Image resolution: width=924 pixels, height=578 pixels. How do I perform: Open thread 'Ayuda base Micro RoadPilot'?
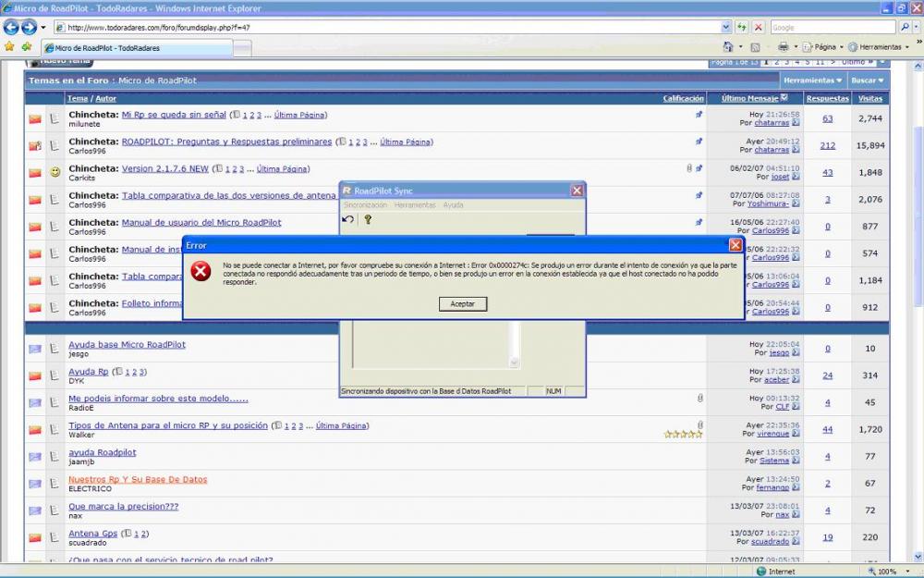point(127,344)
